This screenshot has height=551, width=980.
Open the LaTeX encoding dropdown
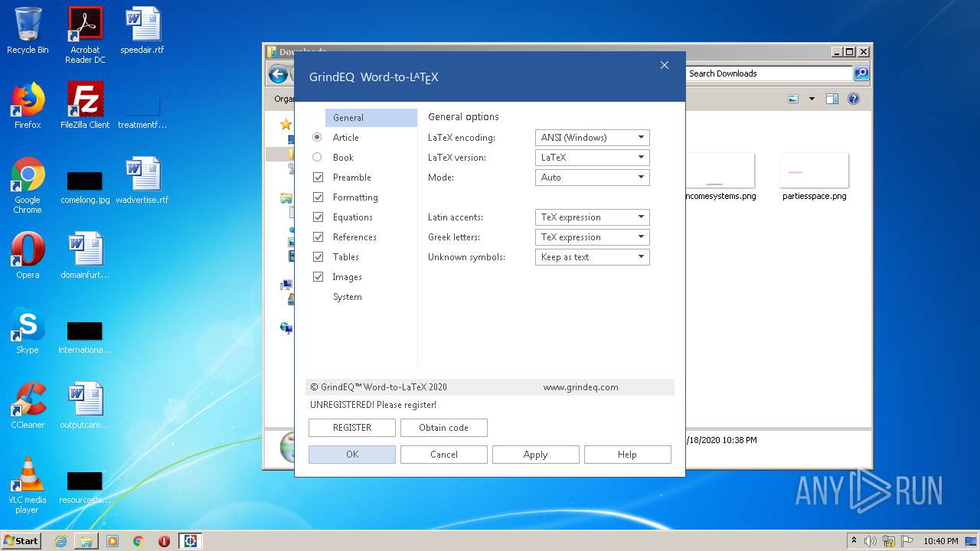click(x=592, y=138)
